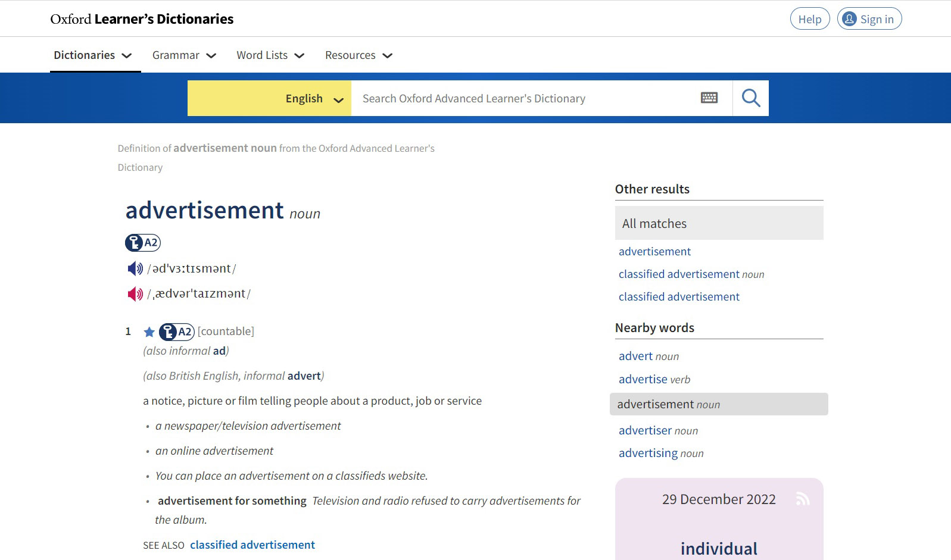
Task: Open the on-screen keyboard icon
Action: 709,98
